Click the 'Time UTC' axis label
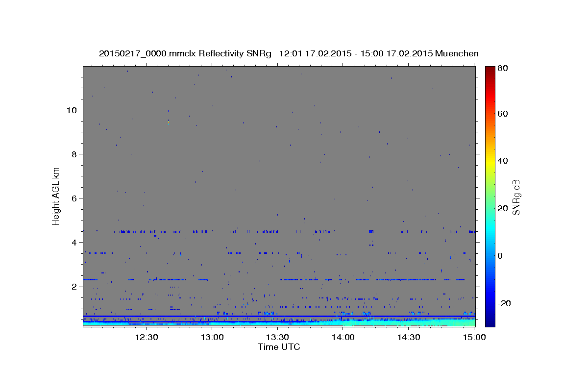 pos(279,347)
